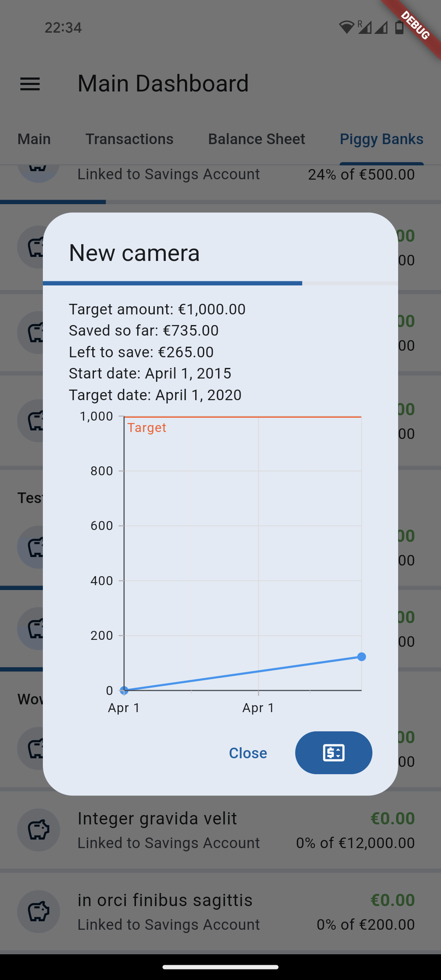Viewport: 441px width, 980px height.
Task: Switch to the Main tab
Action: point(34,139)
